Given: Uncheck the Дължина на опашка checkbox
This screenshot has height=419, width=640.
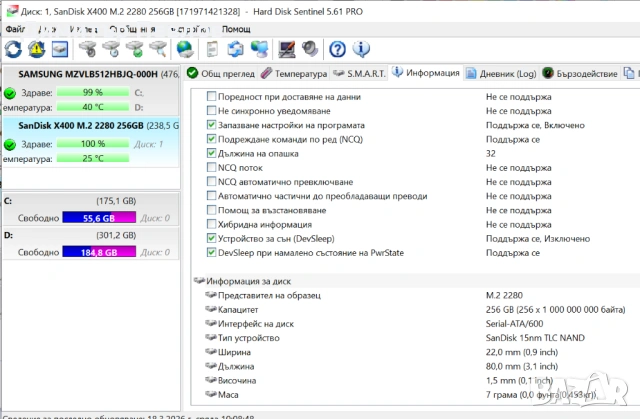Looking at the screenshot, I should click(211, 154).
